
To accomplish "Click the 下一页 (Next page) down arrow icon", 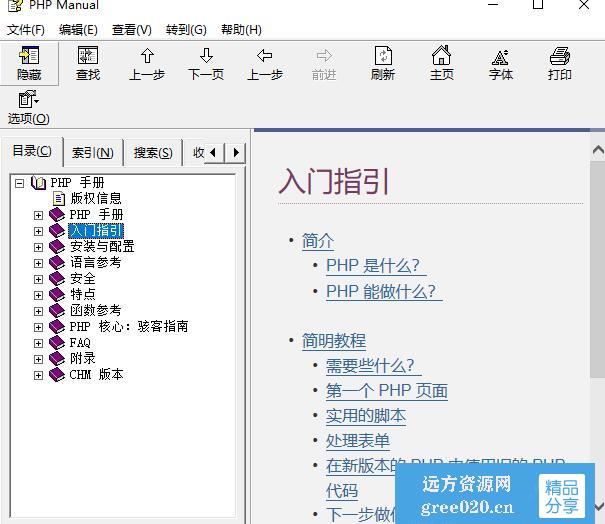I will [x=206, y=62].
